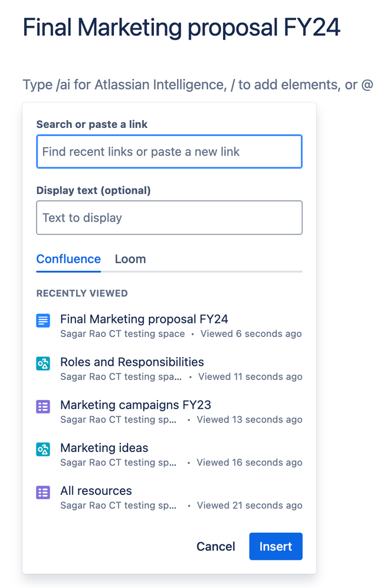Click the database icon beside All resources
The image size is (374, 588).
[43, 493]
